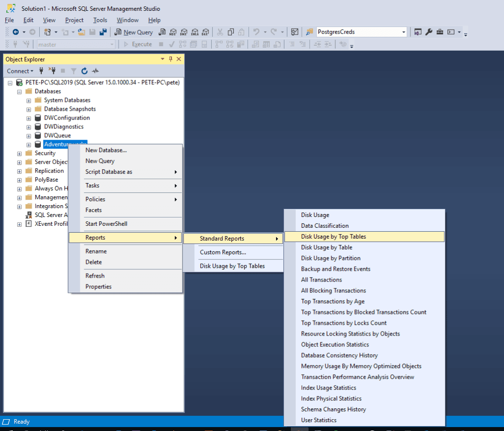Click the Execute button
Viewport: 504px width, 431px height.
point(139,44)
